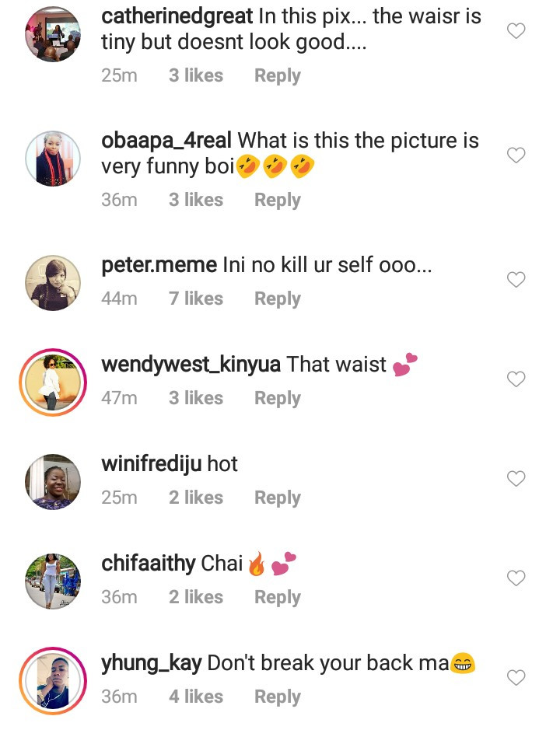Reply to yhung_kay's comment

[277, 697]
